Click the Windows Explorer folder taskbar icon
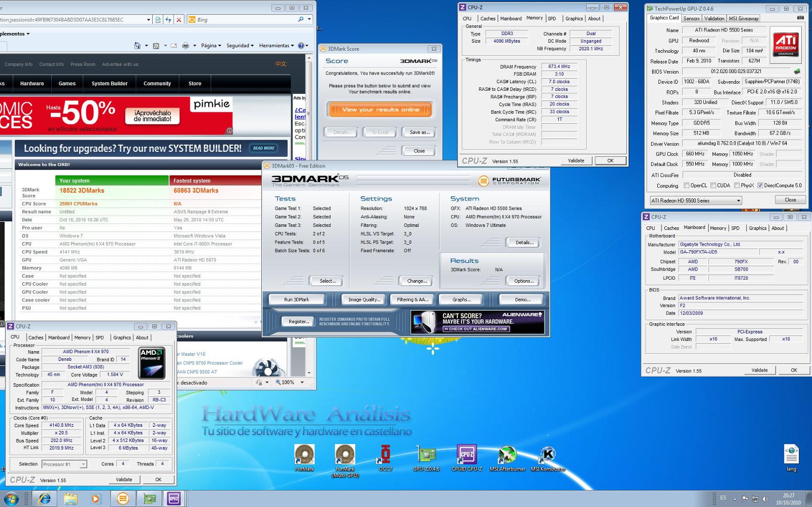The image size is (812, 507). [71, 498]
